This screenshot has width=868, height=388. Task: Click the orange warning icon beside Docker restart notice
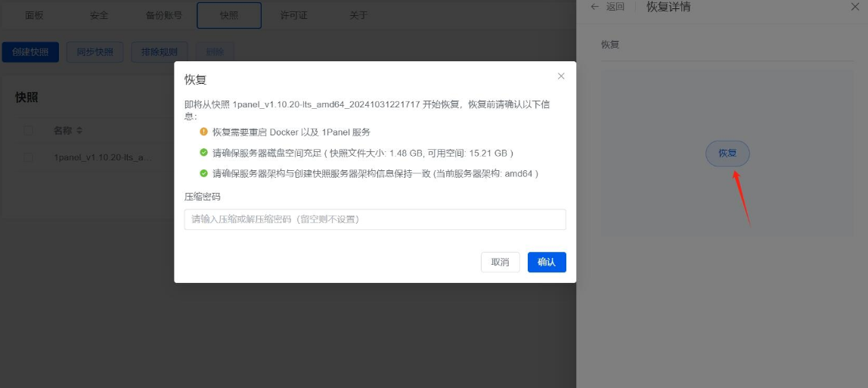[x=203, y=132]
